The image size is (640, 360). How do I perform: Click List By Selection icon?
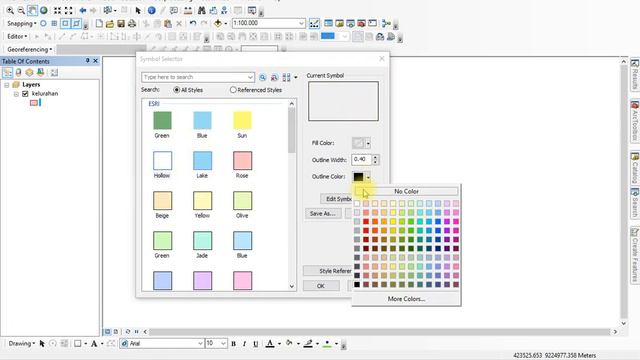[40, 73]
